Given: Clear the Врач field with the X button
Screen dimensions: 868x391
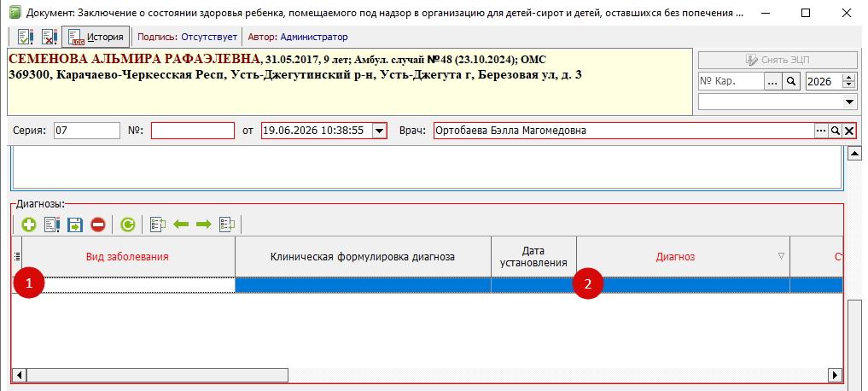Looking at the screenshot, I should coord(848,131).
